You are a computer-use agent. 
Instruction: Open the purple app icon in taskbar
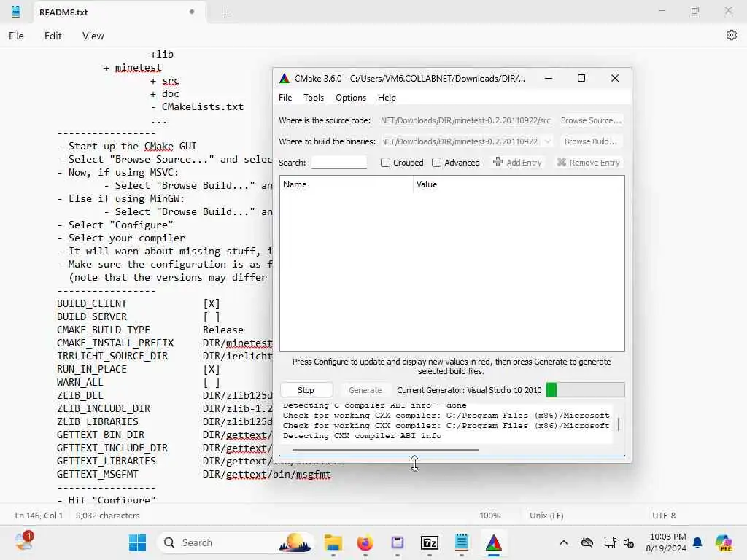tap(398, 542)
